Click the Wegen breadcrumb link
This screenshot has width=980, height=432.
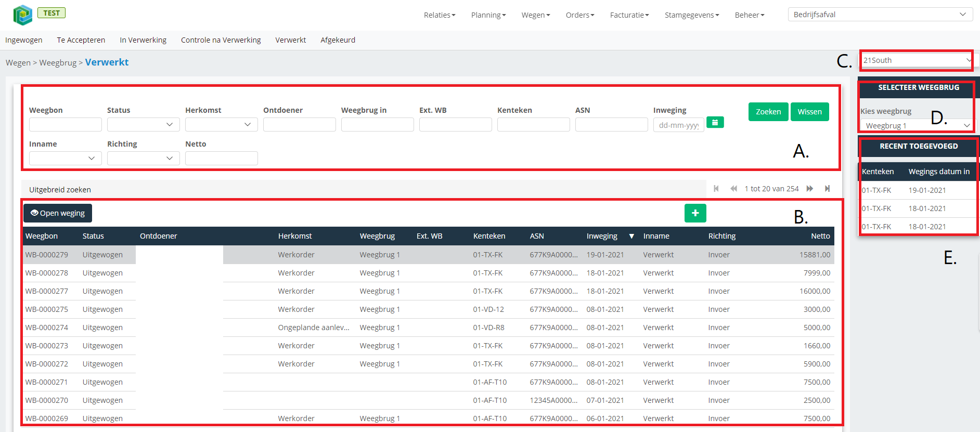[18, 63]
